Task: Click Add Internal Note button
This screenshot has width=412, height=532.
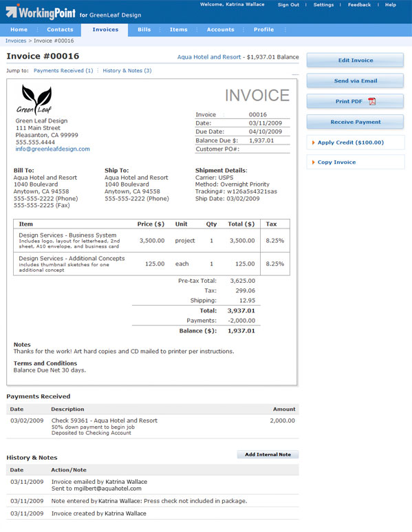Action: [x=268, y=454]
